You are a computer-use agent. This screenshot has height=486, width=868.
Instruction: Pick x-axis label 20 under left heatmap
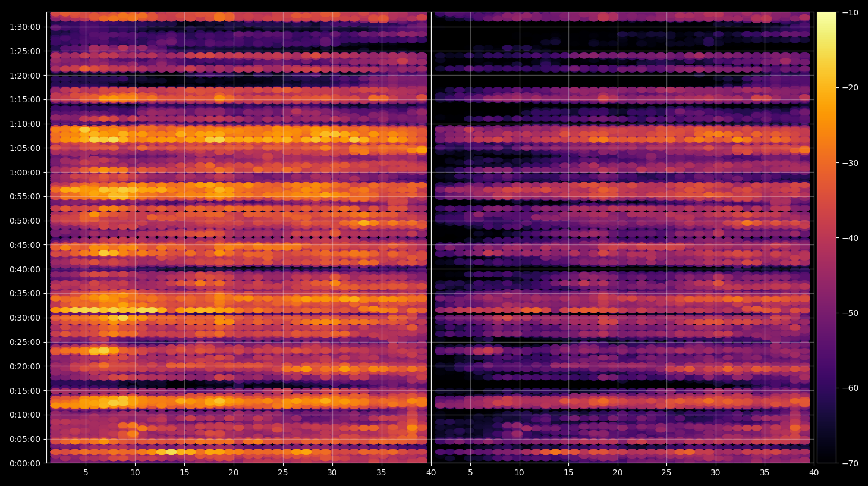234,473
